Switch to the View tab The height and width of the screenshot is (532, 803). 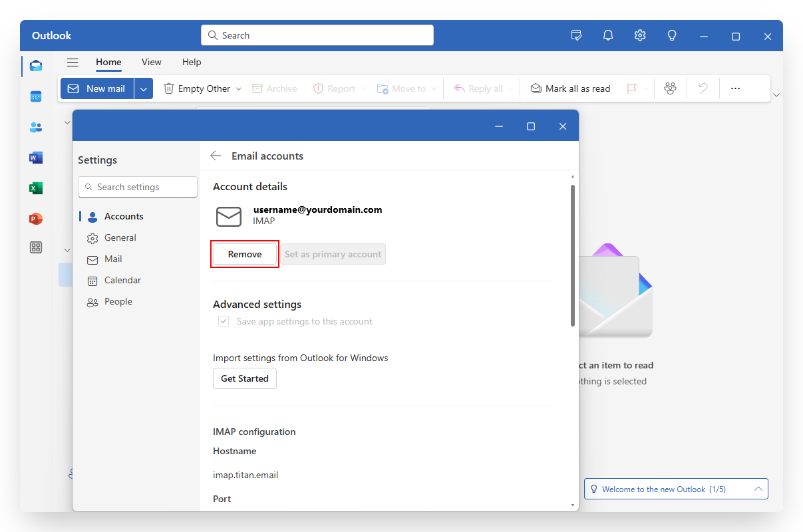(152, 62)
